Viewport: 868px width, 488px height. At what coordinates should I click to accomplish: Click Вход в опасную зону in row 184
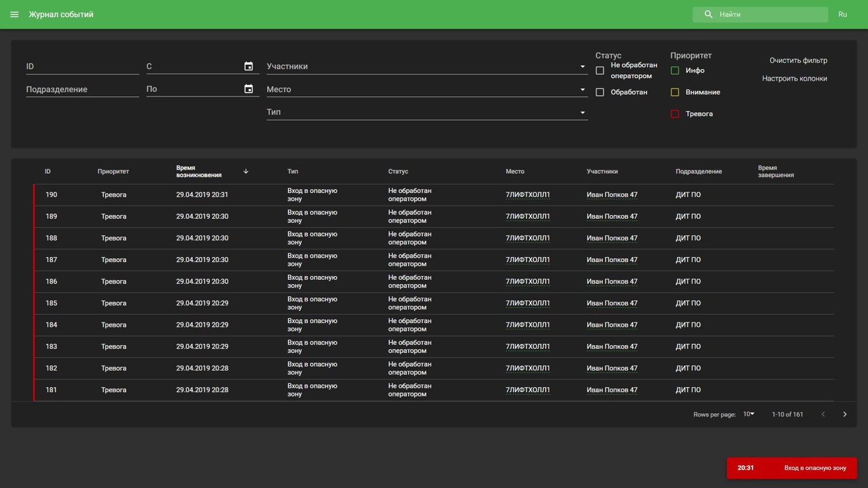[312, 325]
